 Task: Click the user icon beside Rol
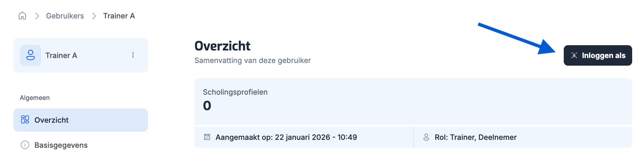(426, 137)
